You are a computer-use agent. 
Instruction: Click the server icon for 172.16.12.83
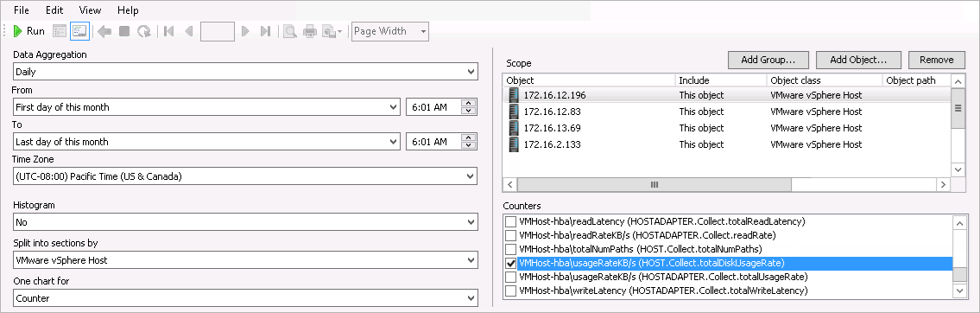pyautogui.click(x=514, y=112)
